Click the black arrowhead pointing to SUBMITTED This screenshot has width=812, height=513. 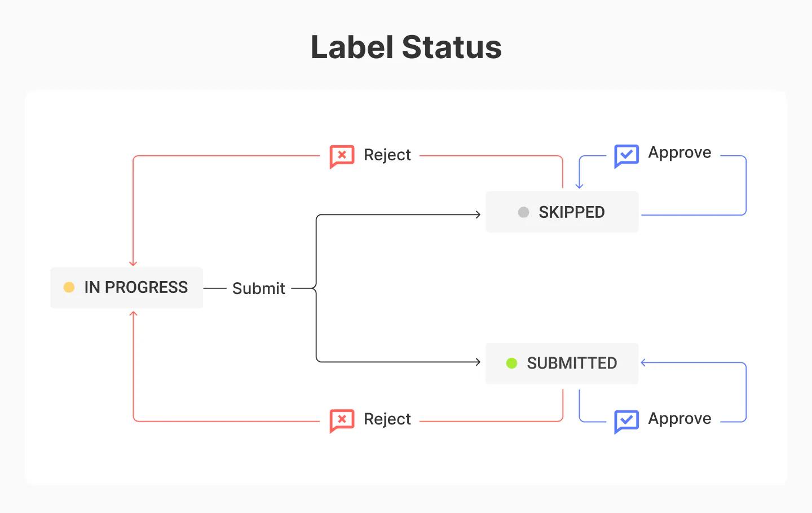click(478, 362)
